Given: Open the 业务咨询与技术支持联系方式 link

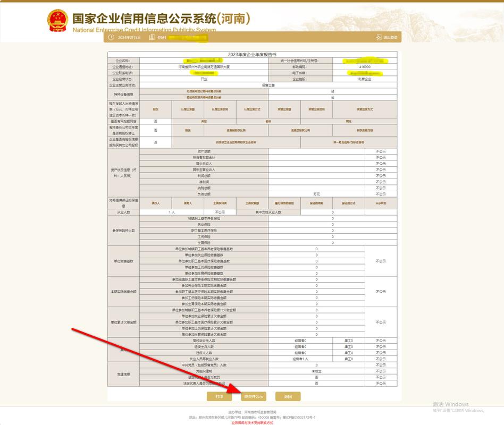Looking at the screenshot, I should 252,422.
